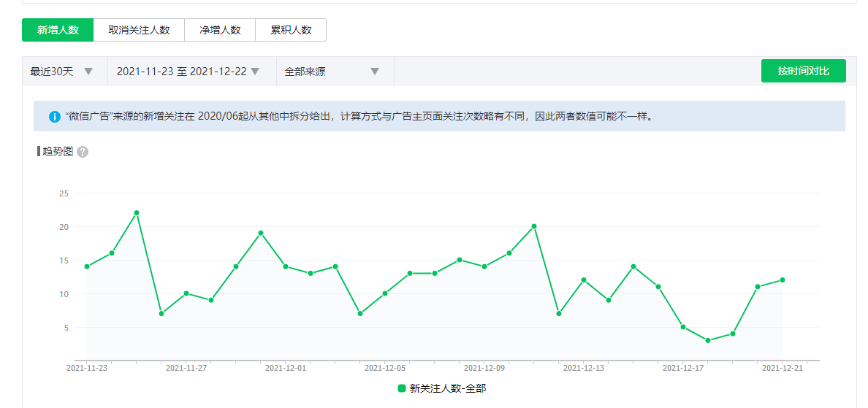The width and height of the screenshot is (868, 408).
Task: Click the lowest chart point near value 3
Action: (708, 341)
